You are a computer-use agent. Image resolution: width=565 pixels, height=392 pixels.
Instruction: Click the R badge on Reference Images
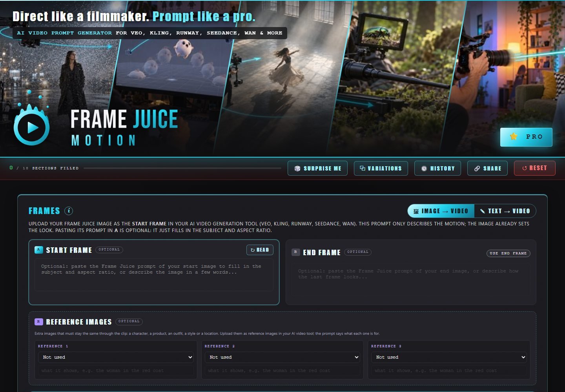click(x=38, y=322)
